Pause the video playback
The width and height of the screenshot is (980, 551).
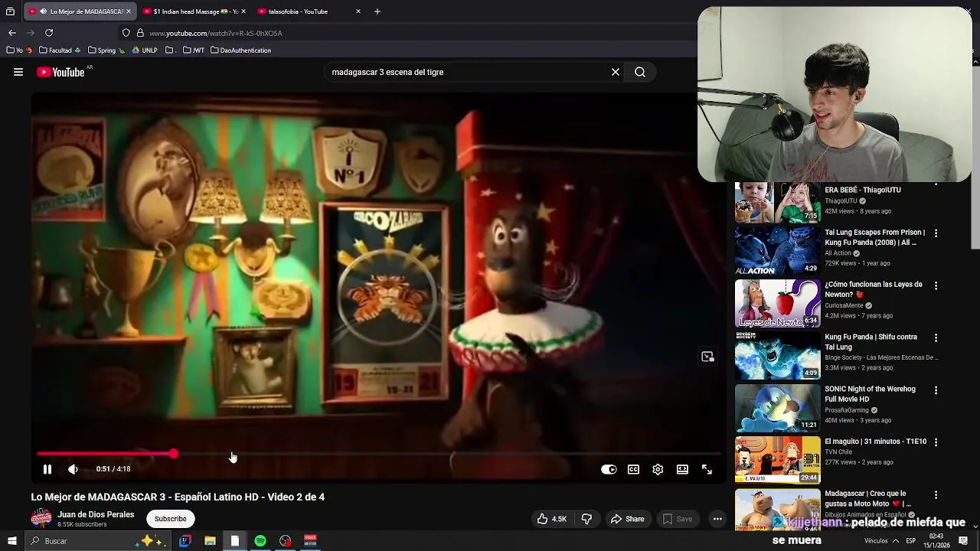pyautogui.click(x=47, y=469)
